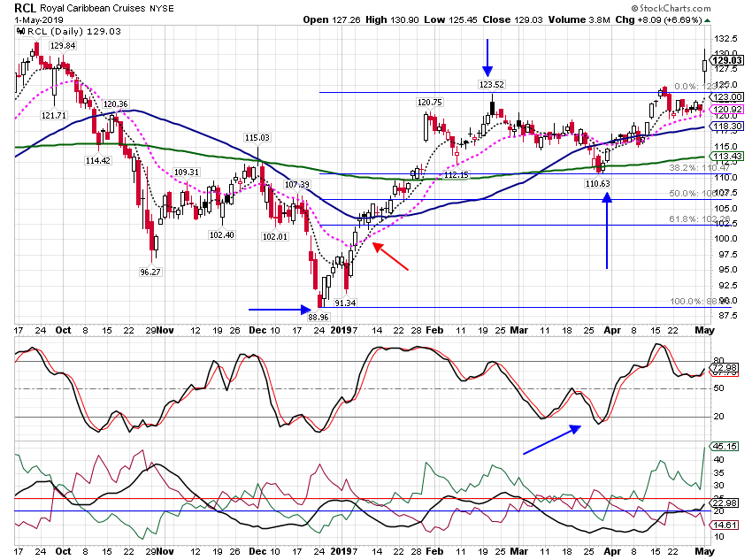This screenshot has width=752, height=560.
Task: Click the 102.01 price label
Action: [275, 236]
